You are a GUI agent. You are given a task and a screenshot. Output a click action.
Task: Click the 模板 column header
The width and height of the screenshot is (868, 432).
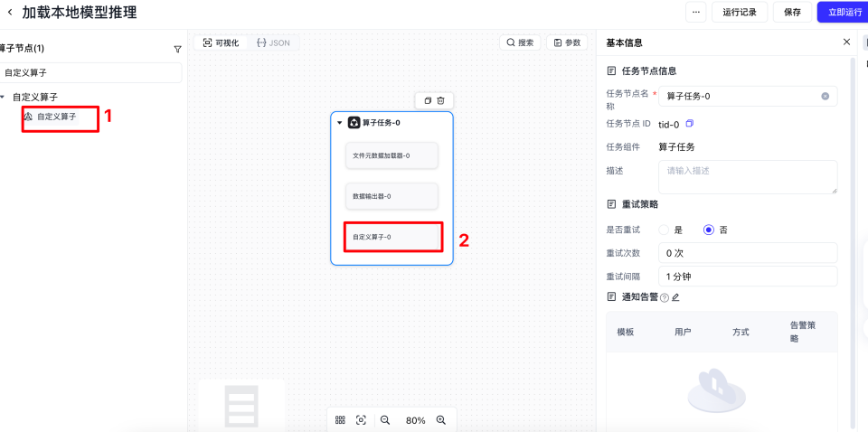[x=626, y=332]
